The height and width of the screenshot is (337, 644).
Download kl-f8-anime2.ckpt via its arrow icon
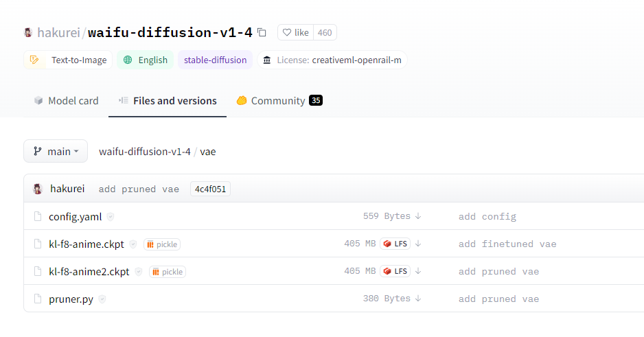pos(418,271)
